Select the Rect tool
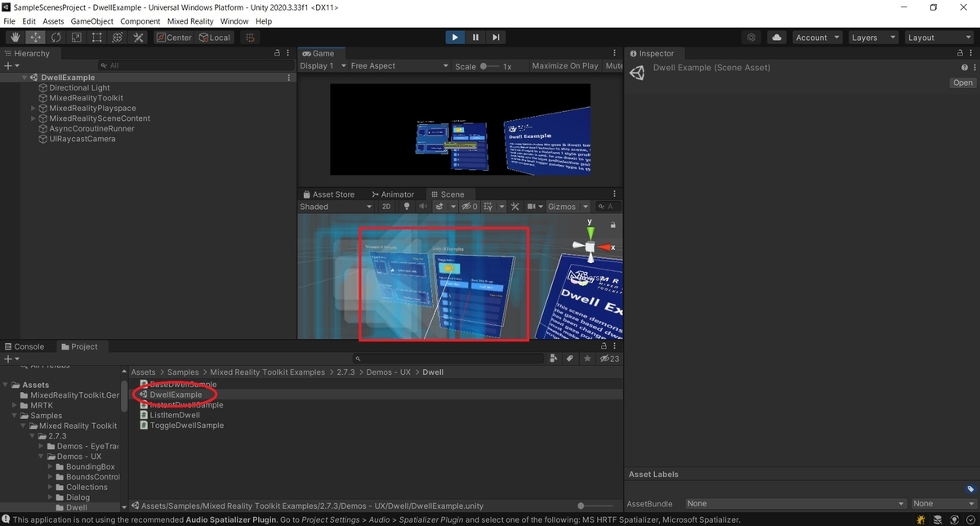 click(97, 38)
